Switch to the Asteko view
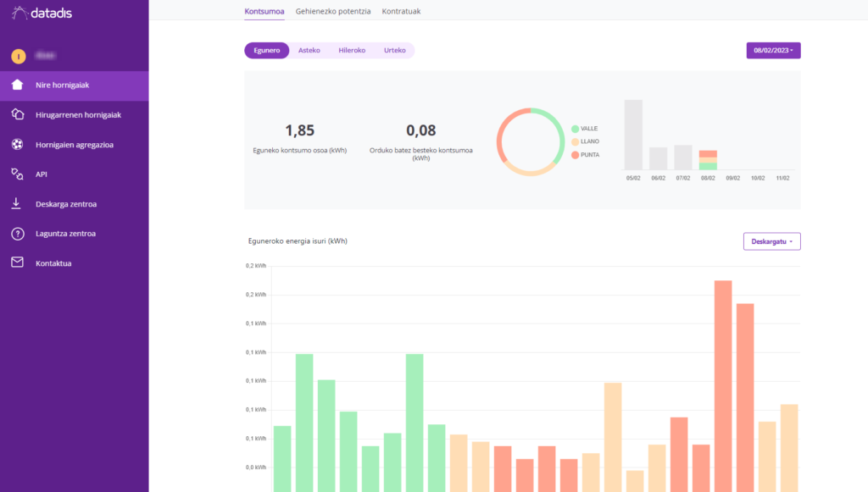Screen dimensions: 868x492 (309, 51)
